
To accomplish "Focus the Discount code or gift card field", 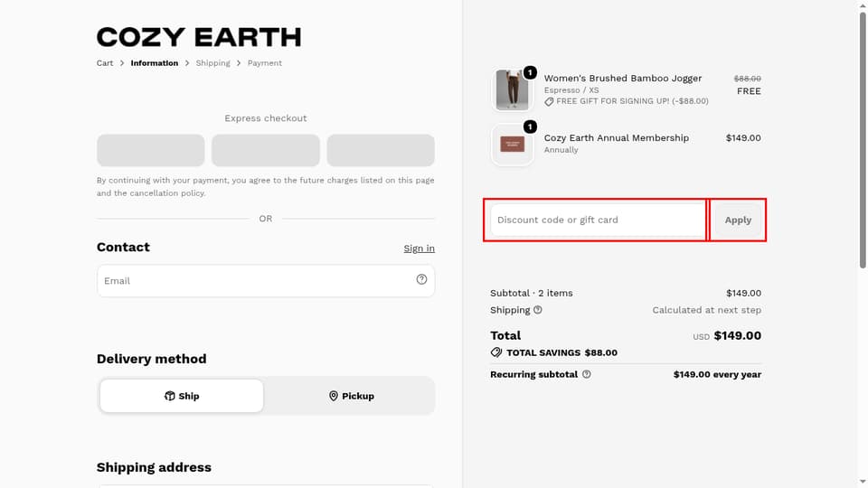I will click(598, 220).
